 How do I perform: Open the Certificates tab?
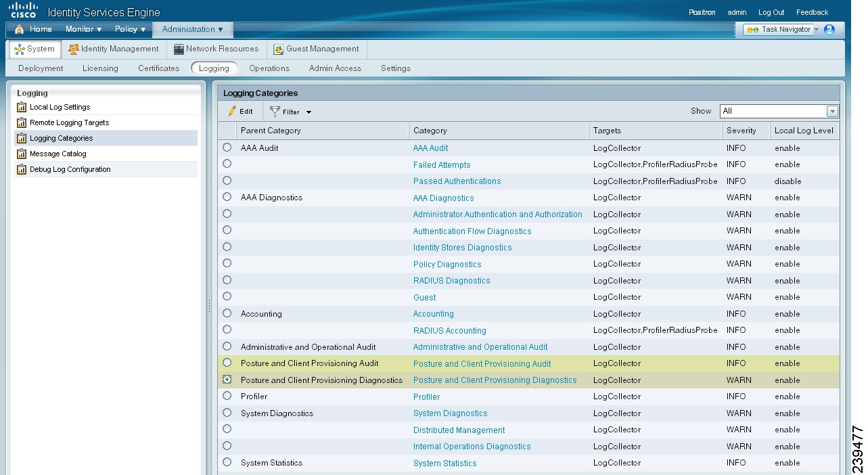click(158, 68)
